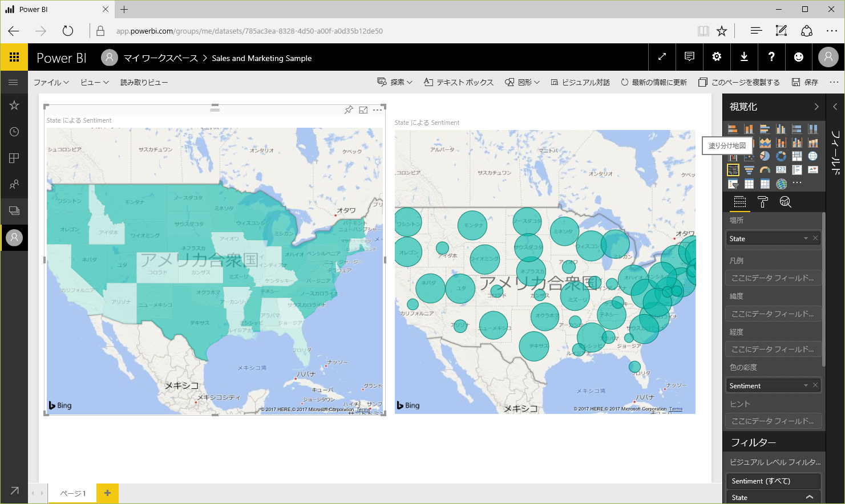Click このページを複製する

(739, 83)
